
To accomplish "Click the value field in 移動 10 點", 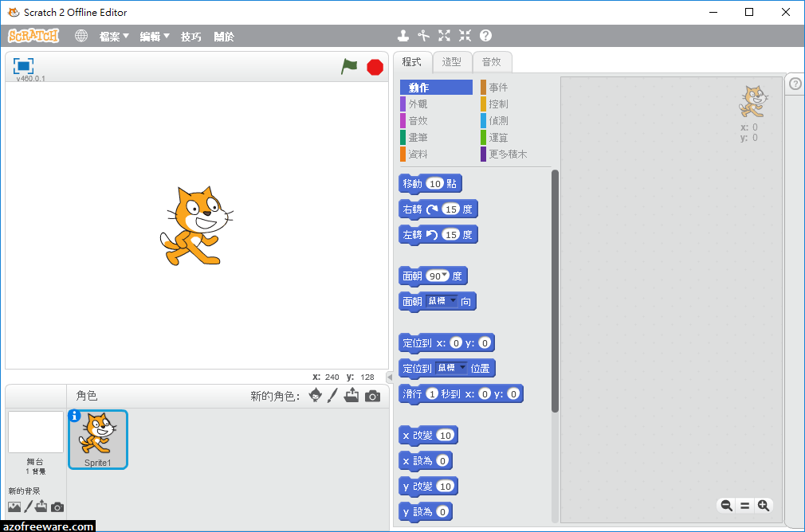I will coord(435,184).
